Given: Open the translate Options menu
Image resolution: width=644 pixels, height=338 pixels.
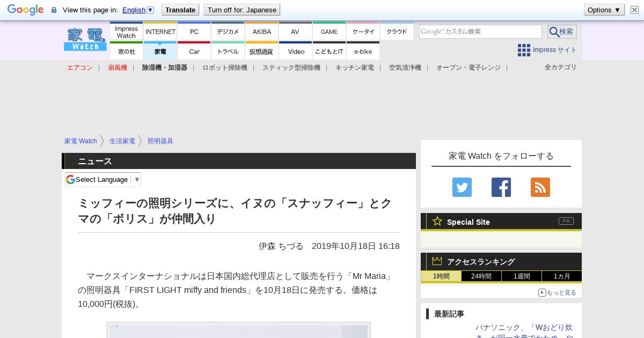Looking at the screenshot, I should [x=604, y=10].
